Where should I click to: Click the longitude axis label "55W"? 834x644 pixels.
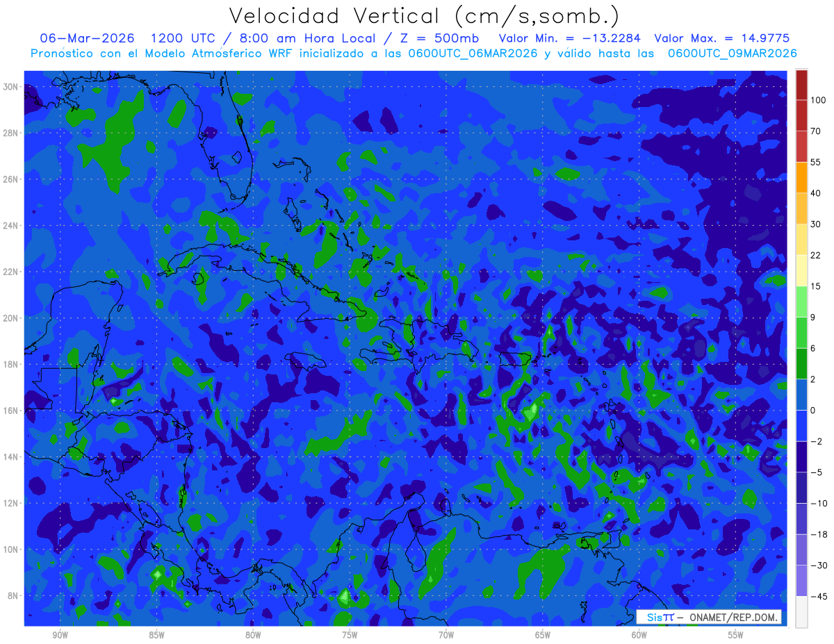pyautogui.click(x=735, y=636)
